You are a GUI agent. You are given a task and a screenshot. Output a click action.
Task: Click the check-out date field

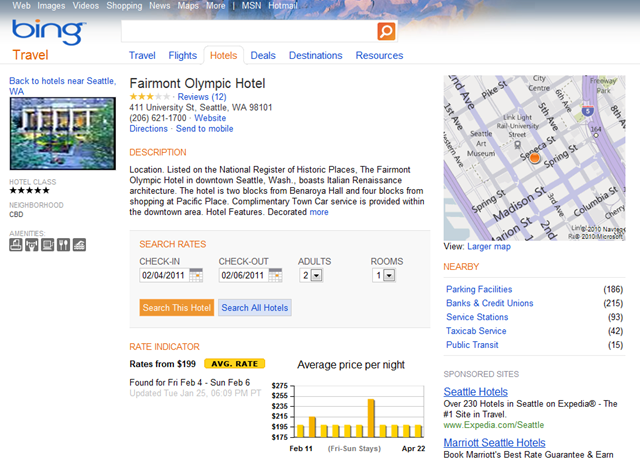pos(243,275)
